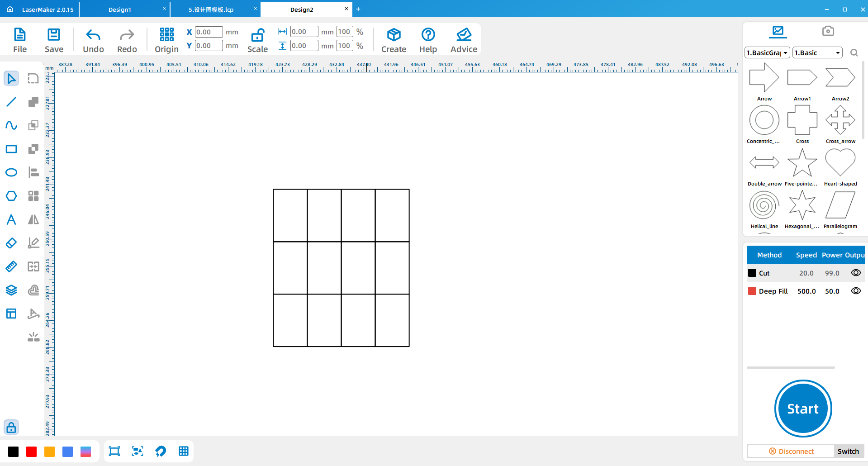Switch to the 5.设计图模板.lcp tab
Image resolution: width=868 pixels, height=466 pixels.
click(211, 10)
